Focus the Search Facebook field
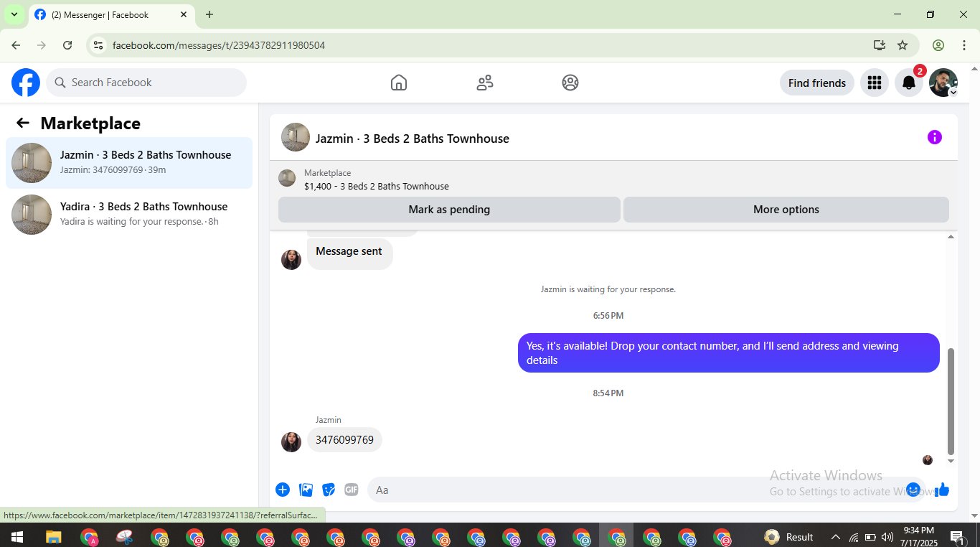Screen dimensions: 980x547 click(146, 83)
